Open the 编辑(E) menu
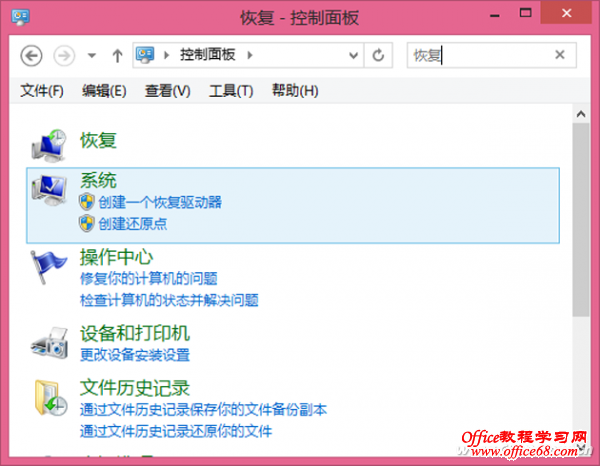 pyautogui.click(x=104, y=91)
